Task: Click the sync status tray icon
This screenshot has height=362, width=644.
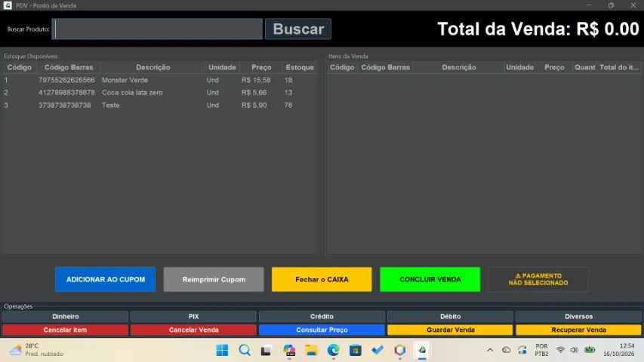Action: point(522,350)
